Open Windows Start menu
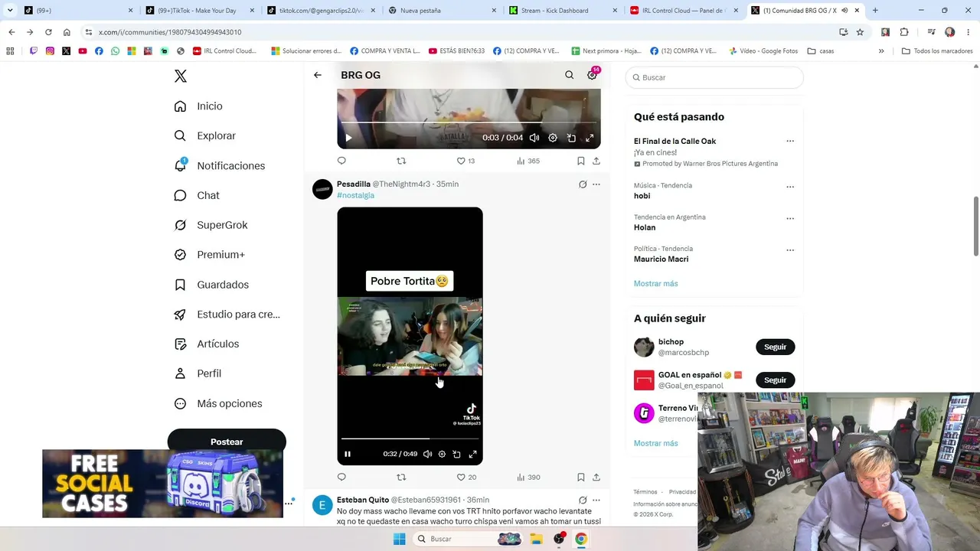Screen dimensions: 980x551 pos(399,539)
